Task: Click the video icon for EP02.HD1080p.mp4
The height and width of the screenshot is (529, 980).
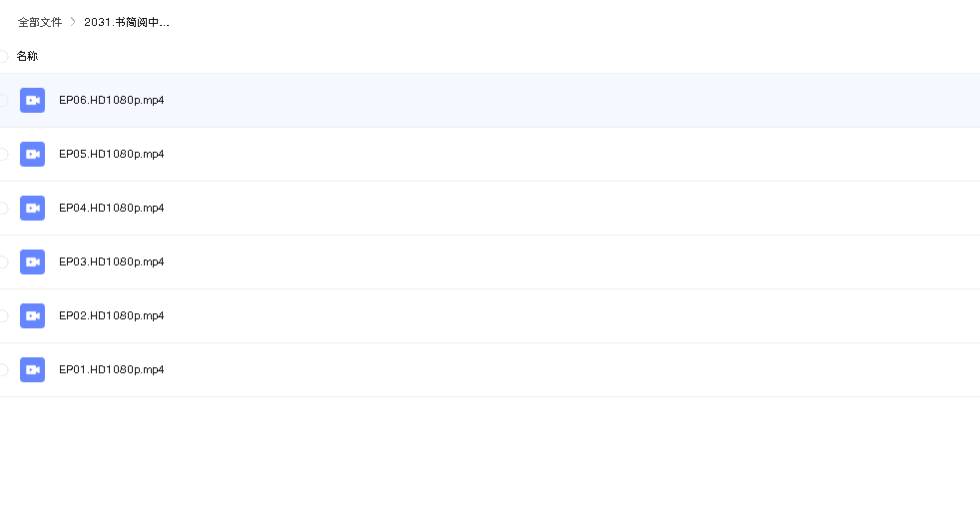Action: (x=32, y=315)
